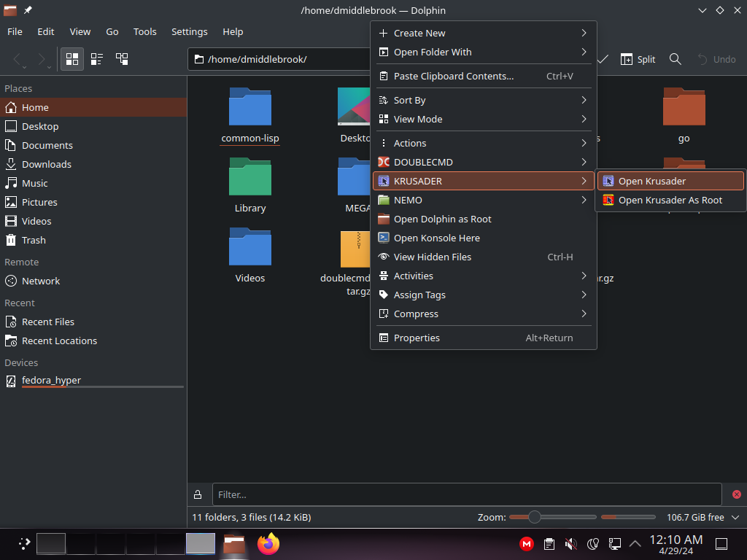
Task: Click the Split view button
Action: click(638, 59)
